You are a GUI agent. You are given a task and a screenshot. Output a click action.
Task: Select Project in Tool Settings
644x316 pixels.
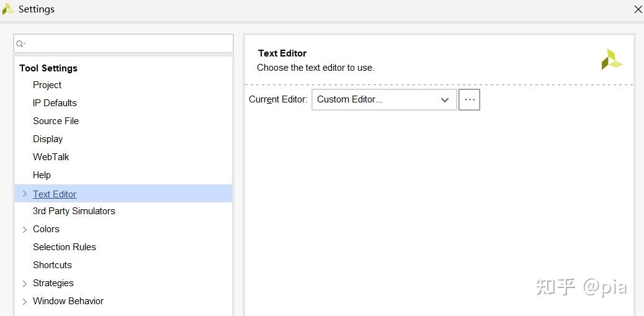click(47, 85)
